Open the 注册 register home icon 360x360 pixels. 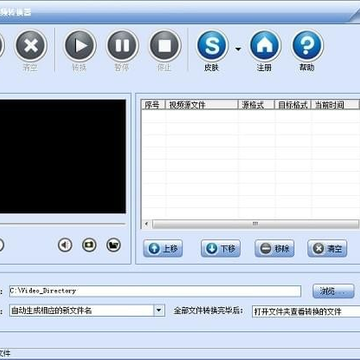[x=265, y=46]
